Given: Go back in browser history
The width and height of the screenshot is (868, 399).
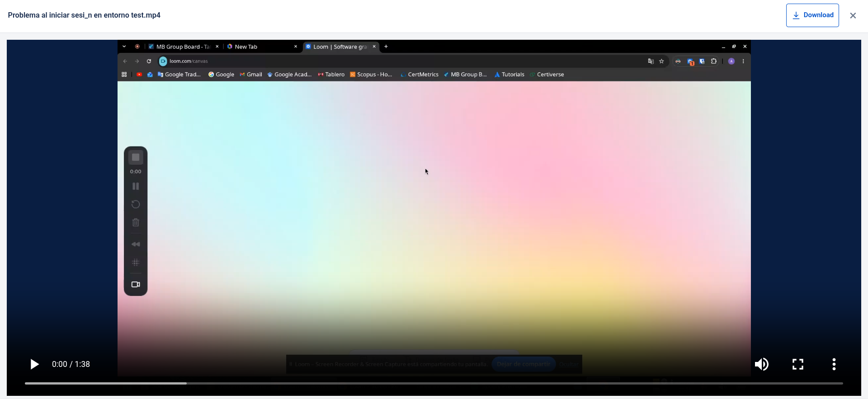Looking at the screenshot, I should 125,61.
